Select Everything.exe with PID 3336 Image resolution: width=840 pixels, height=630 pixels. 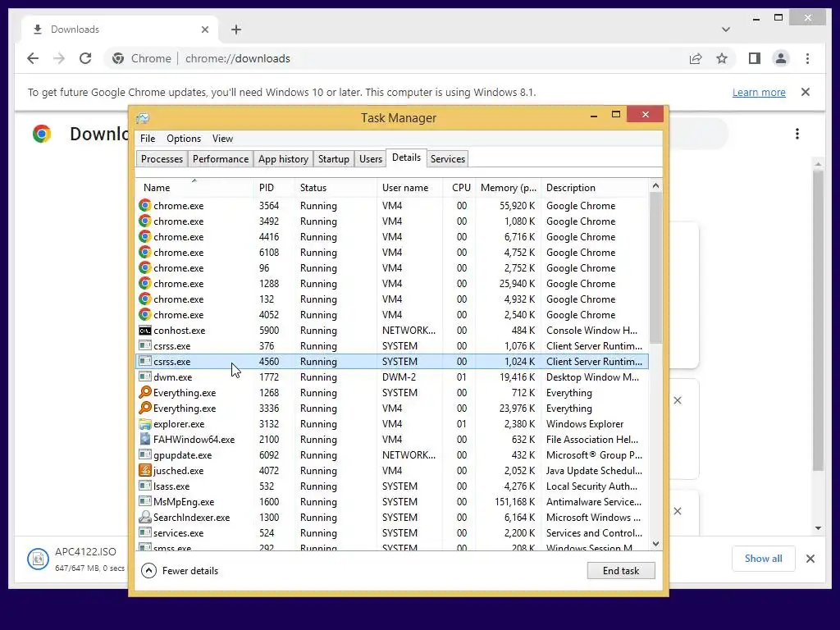click(392, 409)
